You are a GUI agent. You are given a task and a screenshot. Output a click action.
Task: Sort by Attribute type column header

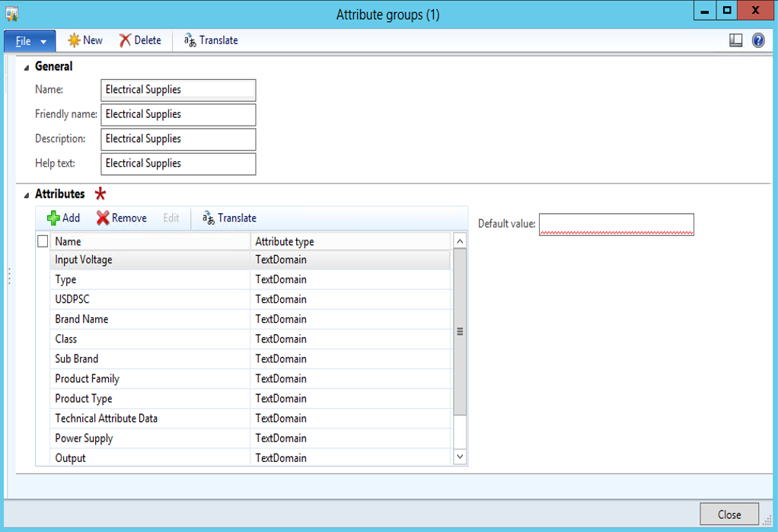click(350, 241)
